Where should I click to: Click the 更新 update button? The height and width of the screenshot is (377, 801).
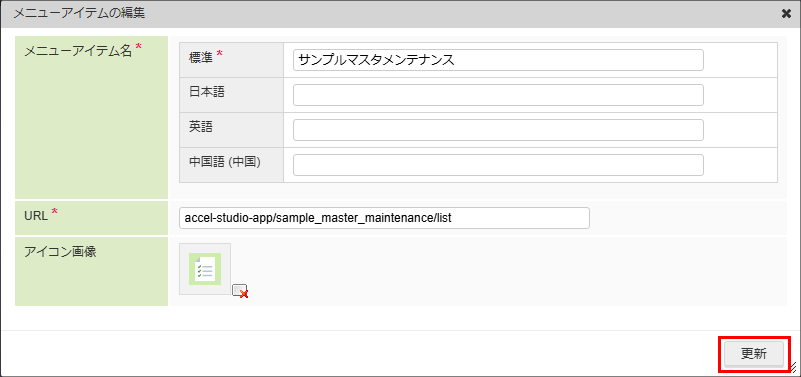pyautogui.click(x=753, y=354)
